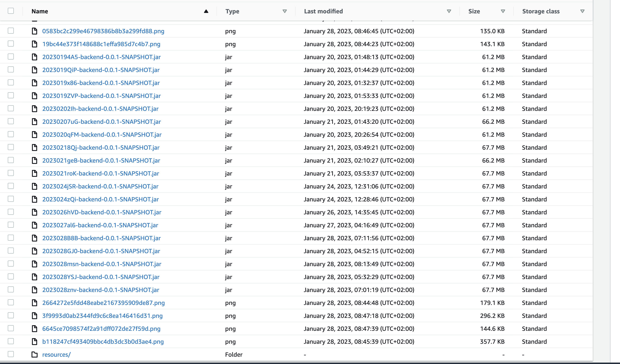620x364 pixels.
Task: Open 20230218Qj-backend-0.0.1-SNAPSHOT.jar
Action: (x=101, y=147)
